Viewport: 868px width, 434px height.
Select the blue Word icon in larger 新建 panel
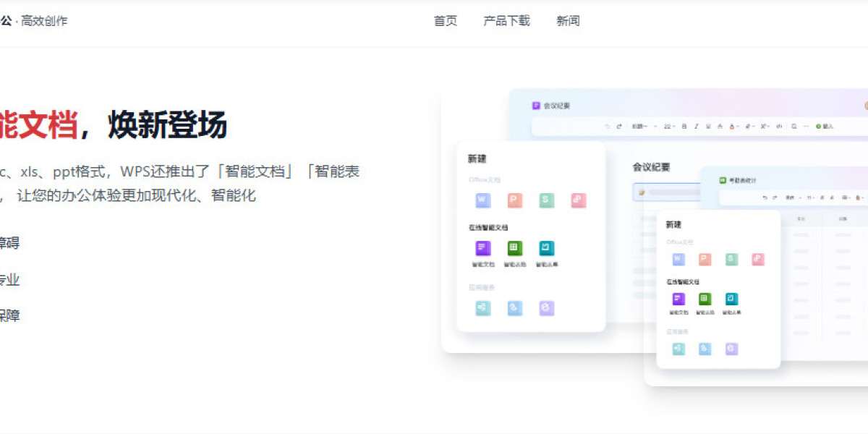tap(482, 200)
